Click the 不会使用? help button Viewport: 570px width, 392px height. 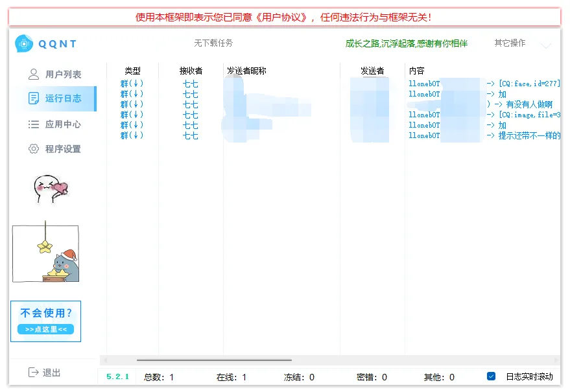[x=46, y=321]
